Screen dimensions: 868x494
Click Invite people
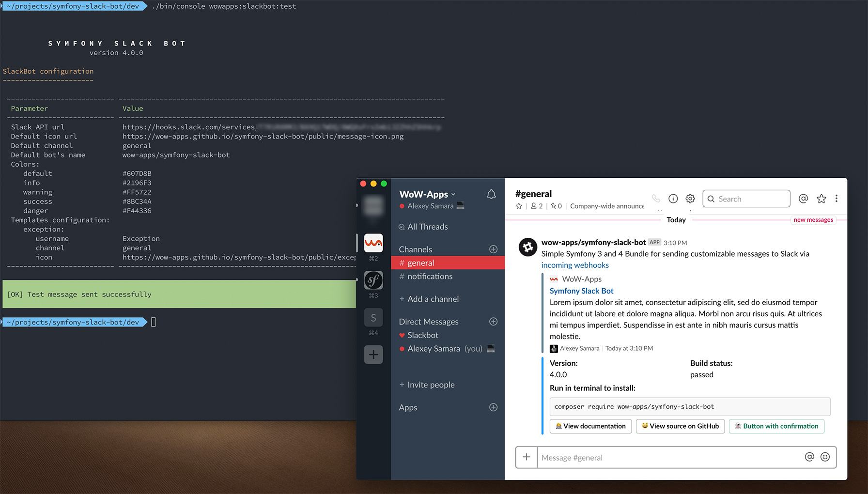point(427,385)
